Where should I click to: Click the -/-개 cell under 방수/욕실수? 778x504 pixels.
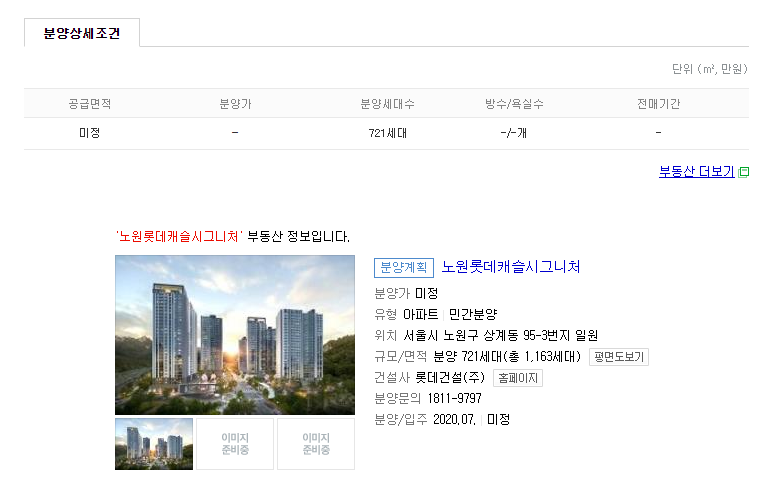(514, 133)
